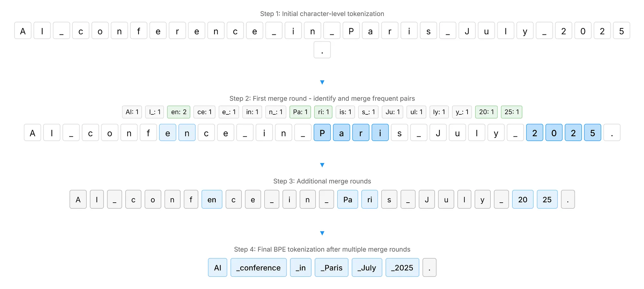The height and width of the screenshot is (289, 644).
Task: Click the arrow between Step 2 and Step 3
Action: tap(322, 165)
